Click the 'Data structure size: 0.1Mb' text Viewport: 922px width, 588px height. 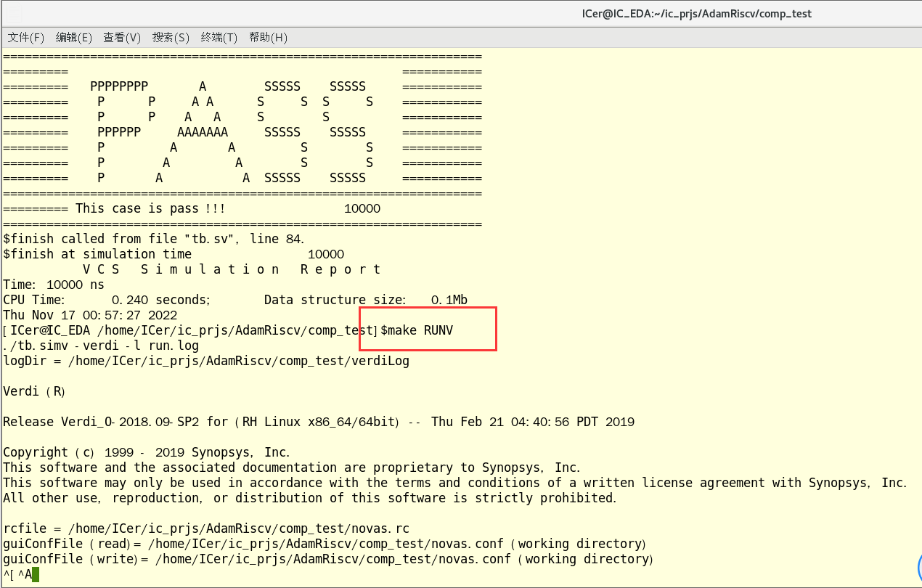[x=366, y=300]
